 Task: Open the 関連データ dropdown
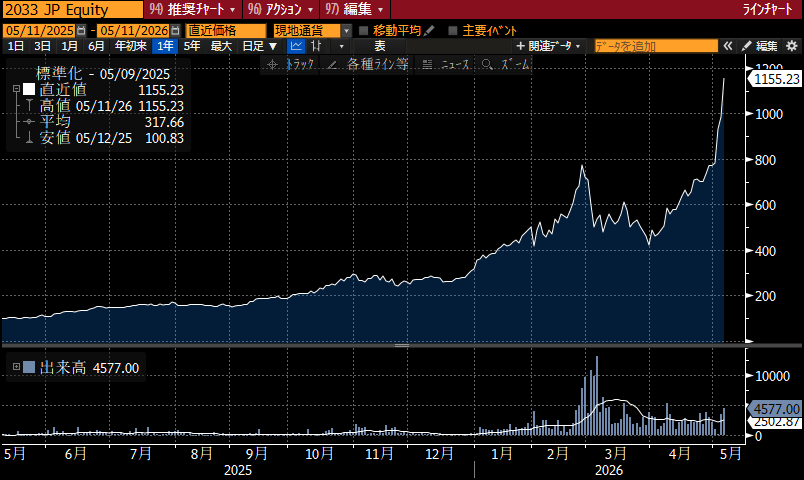[548, 46]
